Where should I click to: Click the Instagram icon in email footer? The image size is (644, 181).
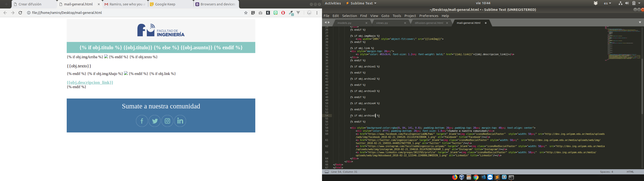(x=168, y=121)
